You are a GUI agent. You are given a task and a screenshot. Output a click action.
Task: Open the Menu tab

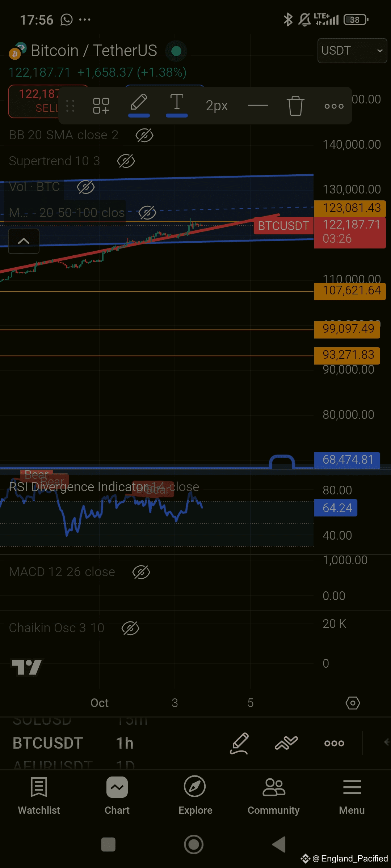pos(352,796)
